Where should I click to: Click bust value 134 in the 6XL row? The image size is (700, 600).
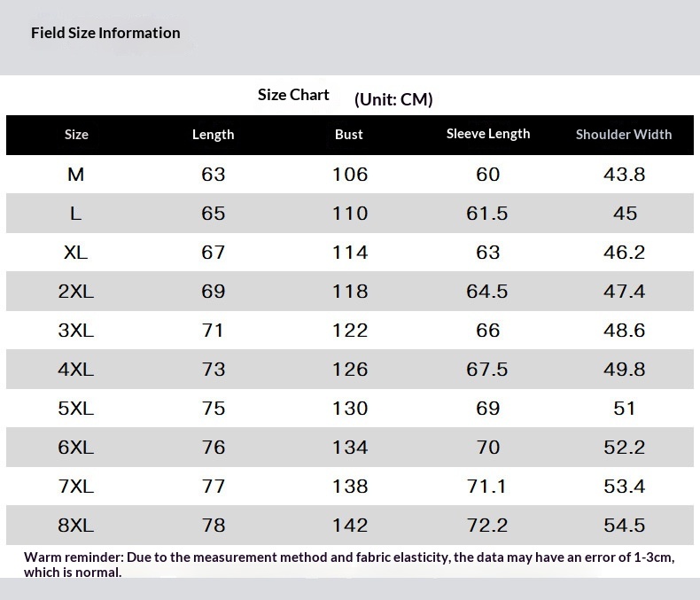click(350, 448)
